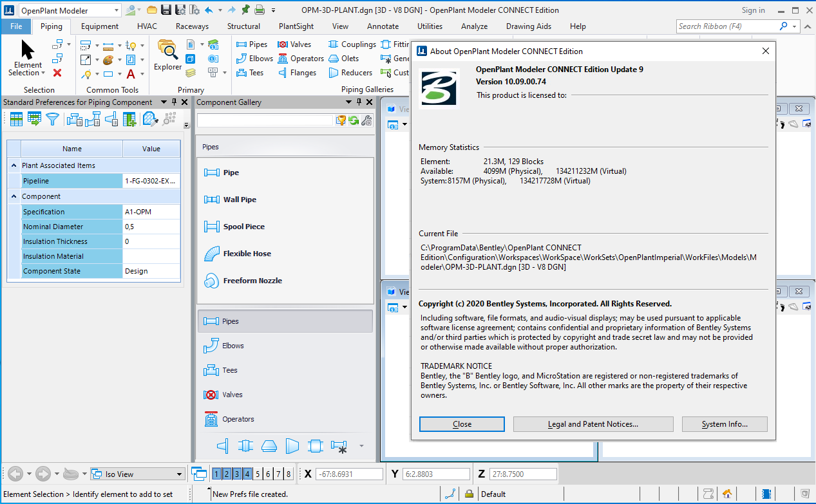Click the Search Ribbon input field
Screen dimensions: 816x504
point(726,26)
